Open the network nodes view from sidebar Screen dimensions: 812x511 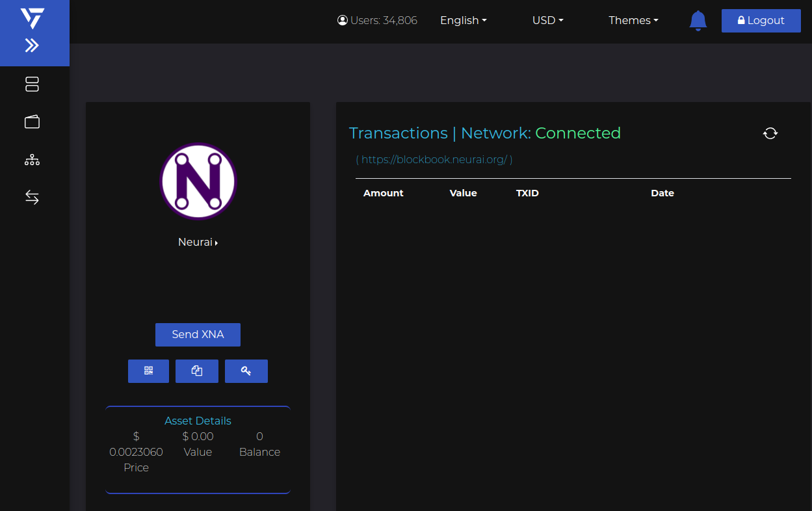point(32,159)
